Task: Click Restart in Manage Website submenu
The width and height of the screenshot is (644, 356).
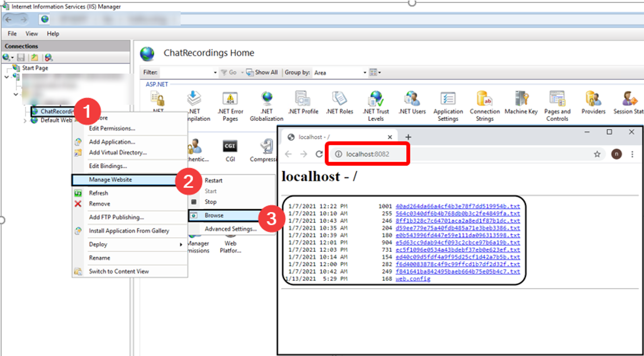Action: pos(232,180)
